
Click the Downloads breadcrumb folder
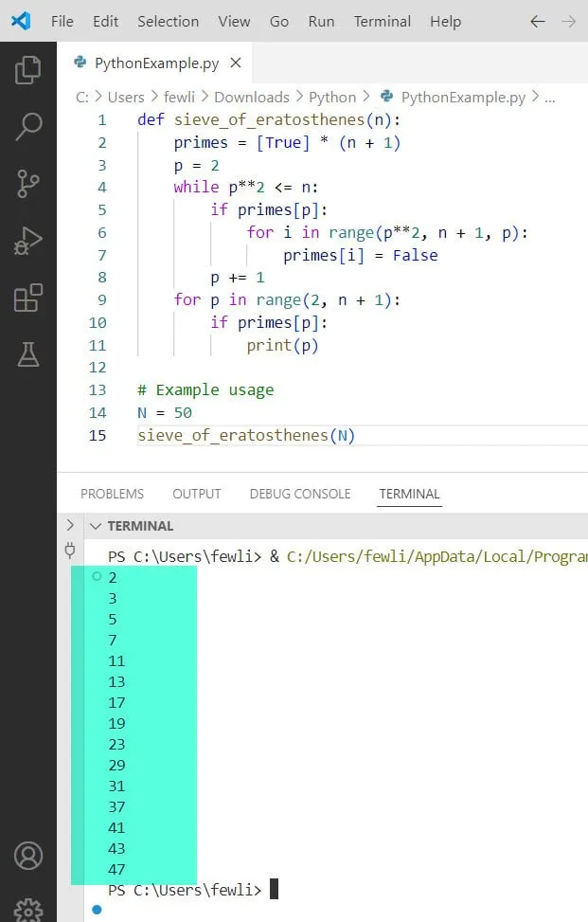pyautogui.click(x=251, y=97)
